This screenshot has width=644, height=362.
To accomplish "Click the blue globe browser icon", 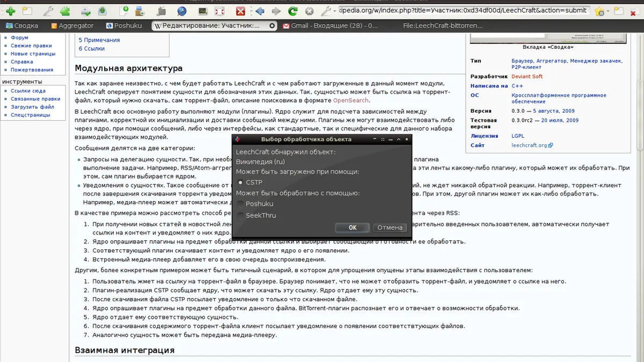I will pos(181,11).
